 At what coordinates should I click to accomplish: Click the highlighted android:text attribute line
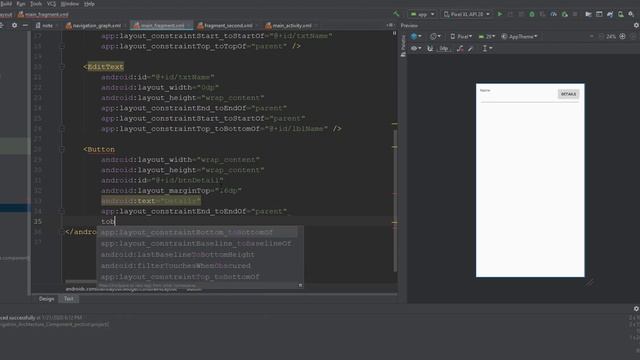pyautogui.click(x=151, y=201)
